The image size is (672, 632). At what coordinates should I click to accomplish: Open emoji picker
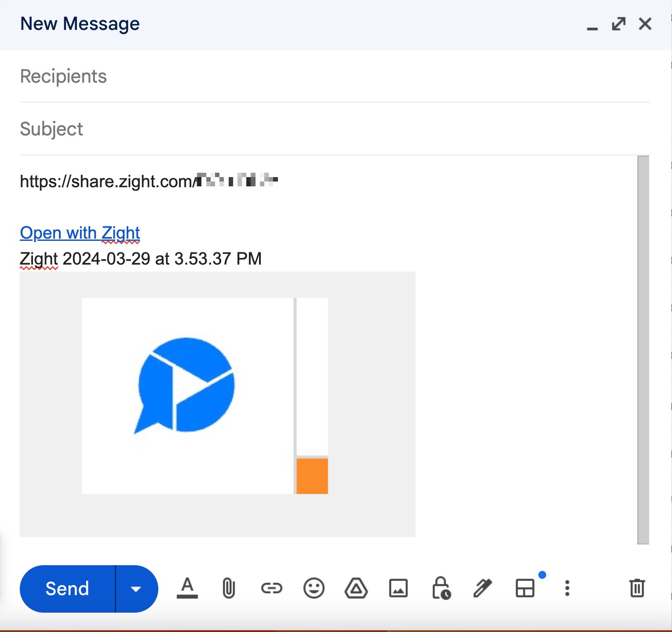point(314,588)
